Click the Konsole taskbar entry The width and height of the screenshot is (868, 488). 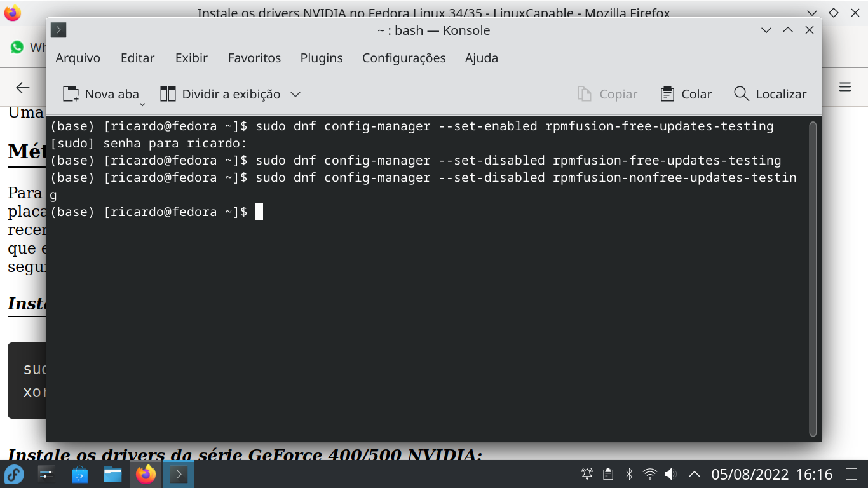pyautogui.click(x=179, y=474)
